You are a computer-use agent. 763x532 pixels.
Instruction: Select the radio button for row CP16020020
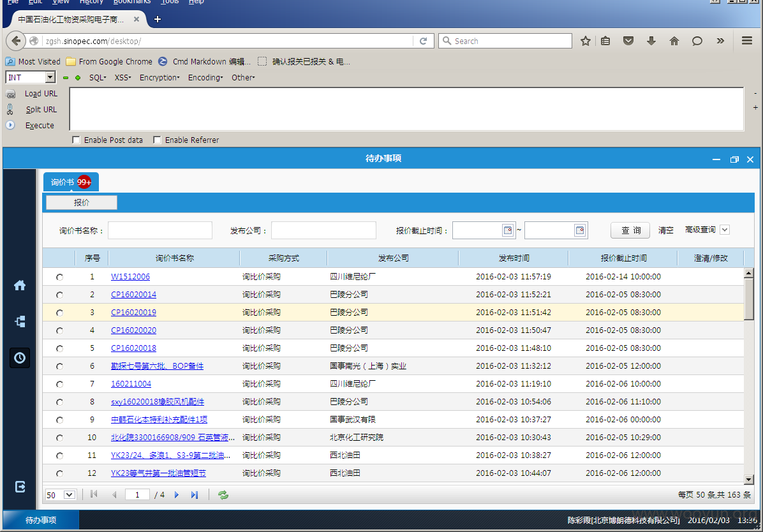[59, 330]
